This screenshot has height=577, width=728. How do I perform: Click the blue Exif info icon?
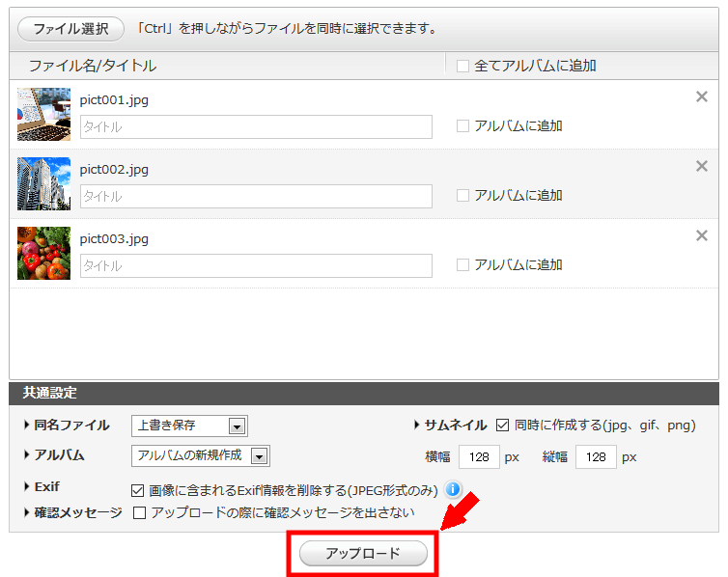[x=453, y=489]
